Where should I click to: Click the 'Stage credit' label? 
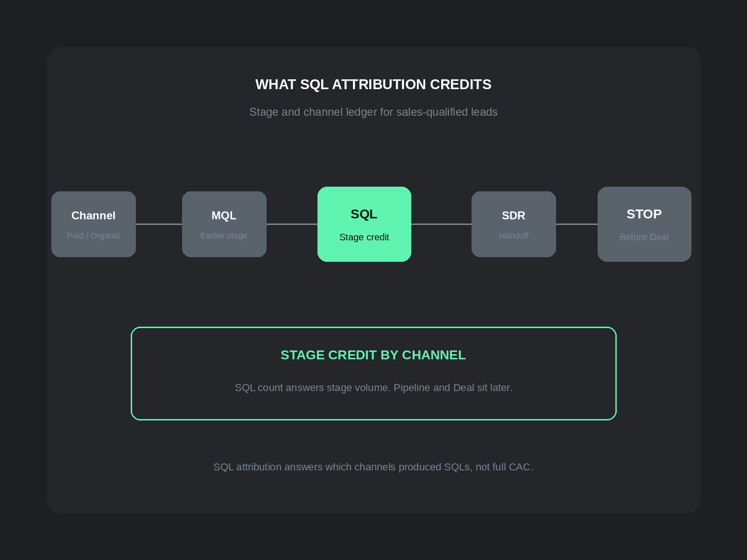pos(364,237)
